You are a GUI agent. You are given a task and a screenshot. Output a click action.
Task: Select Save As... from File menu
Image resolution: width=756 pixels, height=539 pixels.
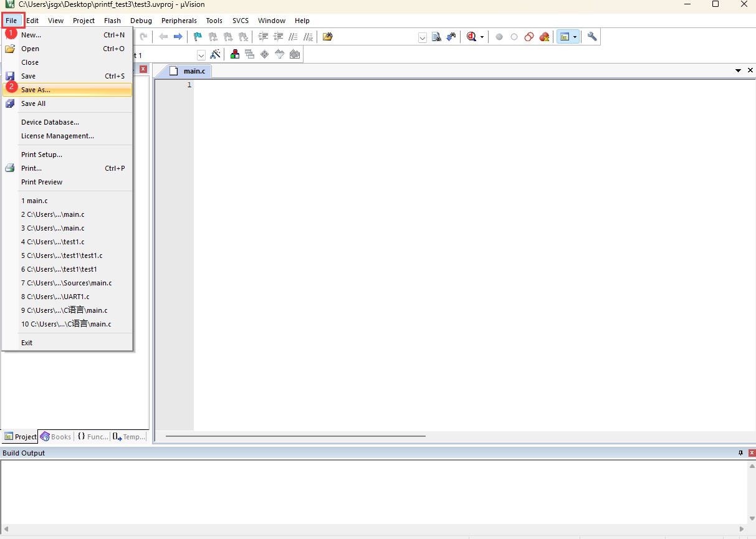[36, 90]
